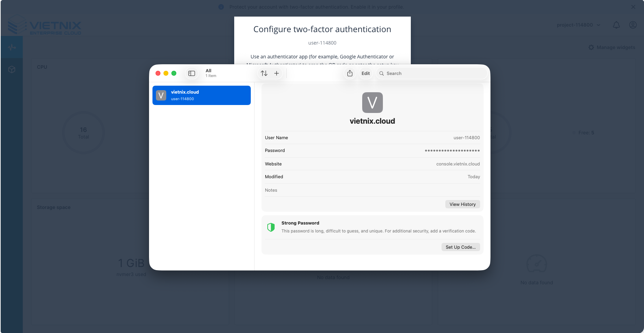This screenshot has height=333, width=644.
Task: Add a new password with the plus icon
Action: [x=277, y=73]
